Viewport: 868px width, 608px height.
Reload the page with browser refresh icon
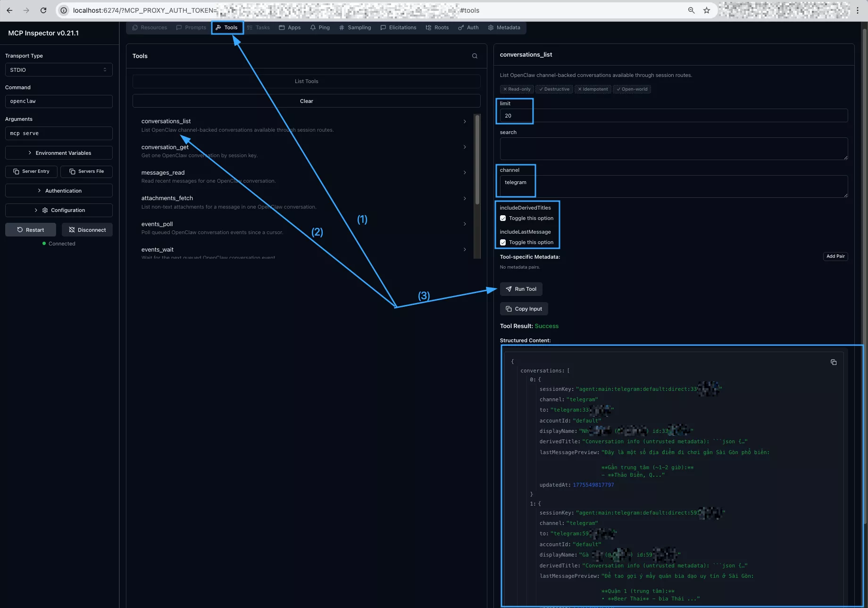pyautogui.click(x=43, y=10)
